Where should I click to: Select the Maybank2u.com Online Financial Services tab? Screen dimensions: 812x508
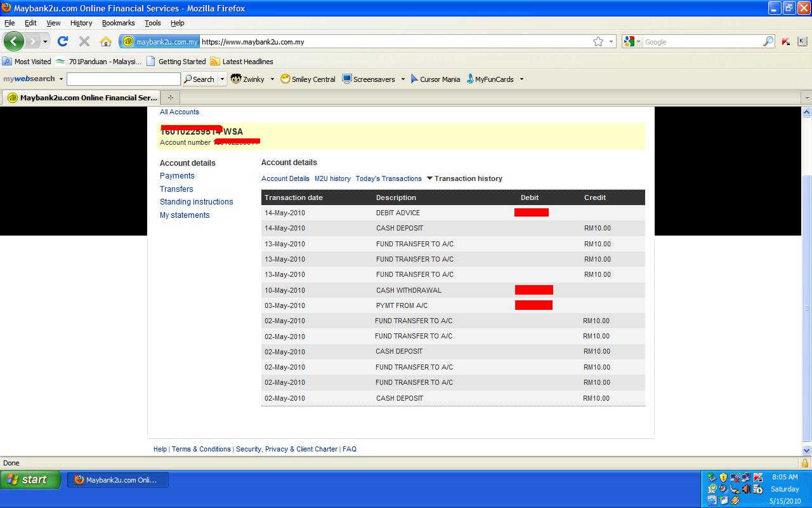(x=81, y=98)
